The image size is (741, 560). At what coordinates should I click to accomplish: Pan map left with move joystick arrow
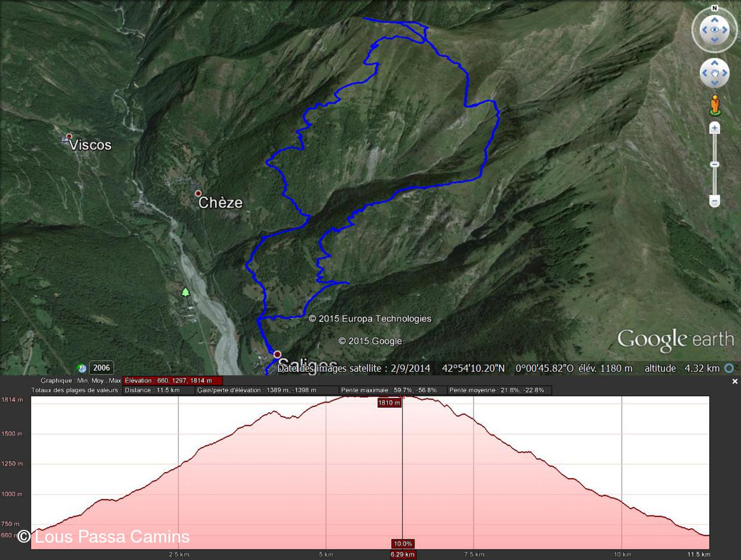click(705, 73)
